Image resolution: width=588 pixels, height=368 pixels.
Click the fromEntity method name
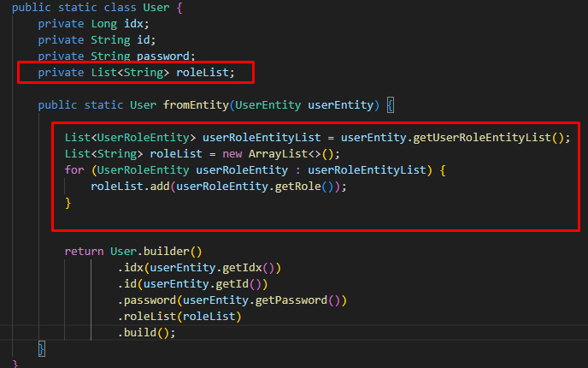tap(196, 104)
